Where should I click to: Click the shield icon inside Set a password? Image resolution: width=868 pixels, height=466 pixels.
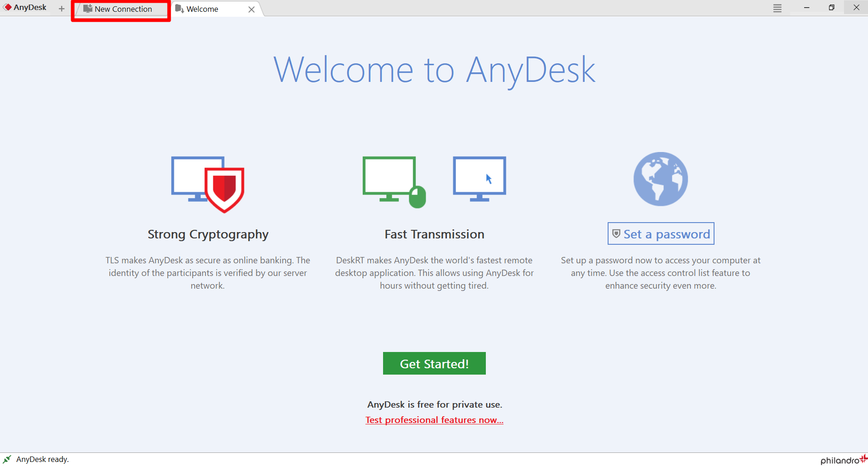pos(616,233)
